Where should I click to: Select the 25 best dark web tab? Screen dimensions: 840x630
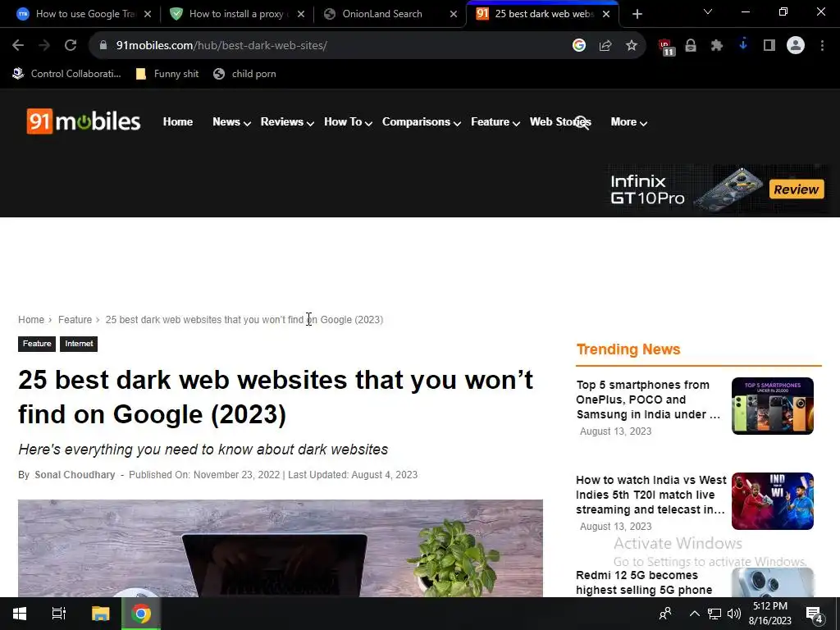pos(543,14)
